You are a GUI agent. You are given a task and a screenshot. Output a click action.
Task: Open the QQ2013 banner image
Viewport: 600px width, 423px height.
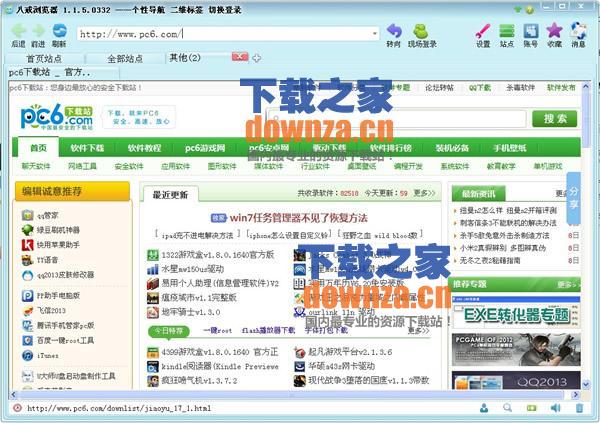[x=516, y=381]
